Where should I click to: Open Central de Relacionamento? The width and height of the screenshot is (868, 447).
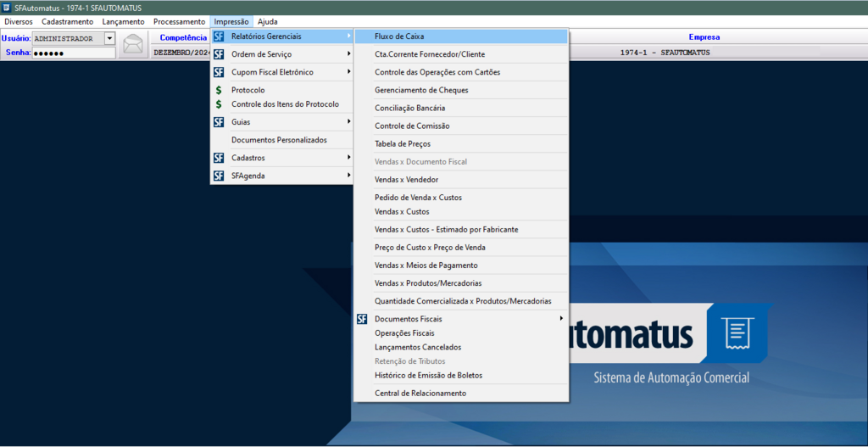pos(420,394)
